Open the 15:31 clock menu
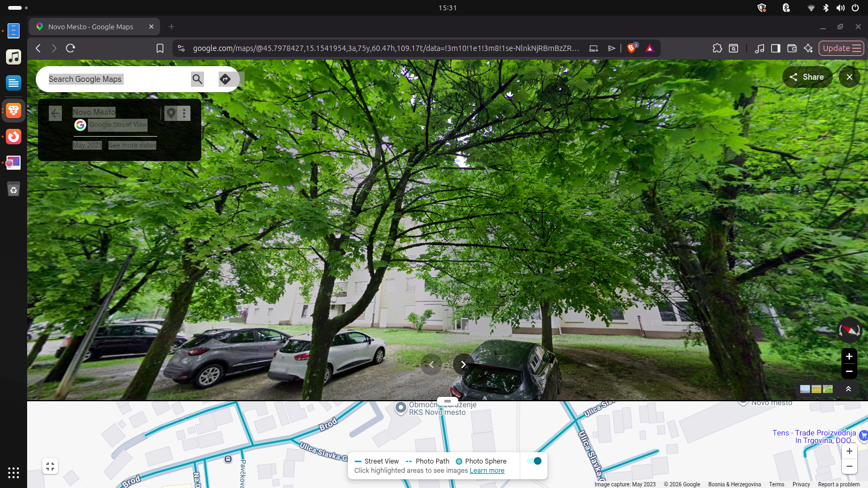Screen dimensions: 868x488 [x=448, y=8]
